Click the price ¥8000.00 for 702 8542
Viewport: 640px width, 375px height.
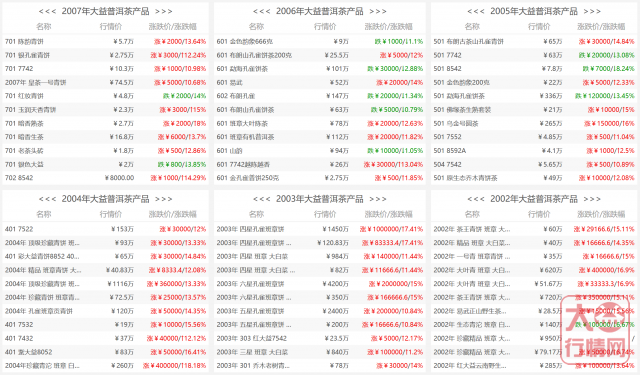click(x=119, y=178)
